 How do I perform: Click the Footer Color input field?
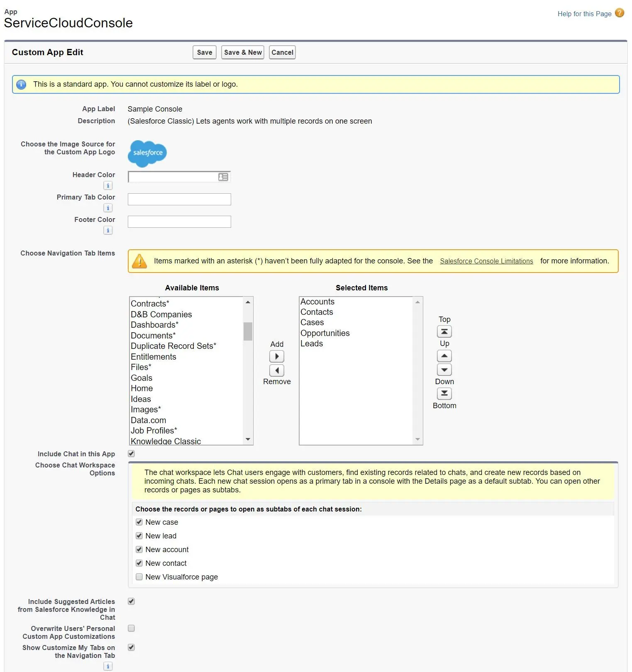[x=179, y=222]
